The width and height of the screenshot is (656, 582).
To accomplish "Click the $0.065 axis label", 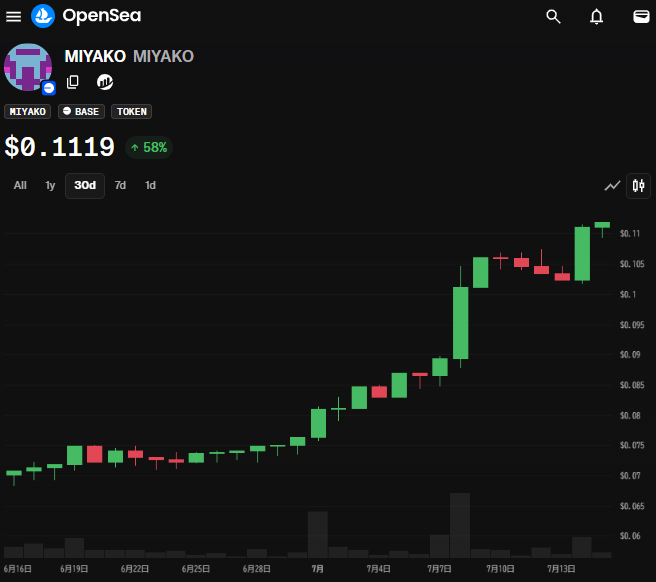I will (x=632, y=506).
